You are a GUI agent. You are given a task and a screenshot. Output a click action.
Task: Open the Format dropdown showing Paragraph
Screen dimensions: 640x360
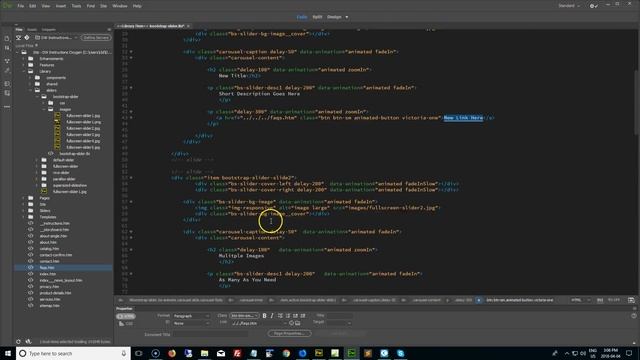tap(191, 316)
